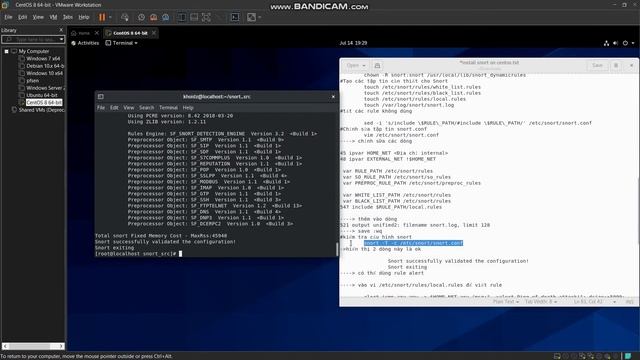
Task: Open terminal View menu
Action: pos(129,108)
